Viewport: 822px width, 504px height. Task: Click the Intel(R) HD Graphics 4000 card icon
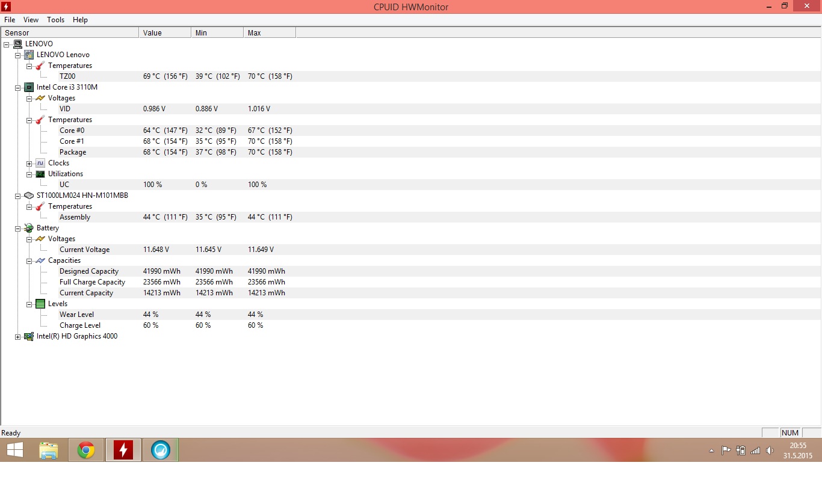pyautogui.click(x=29, y=336)
